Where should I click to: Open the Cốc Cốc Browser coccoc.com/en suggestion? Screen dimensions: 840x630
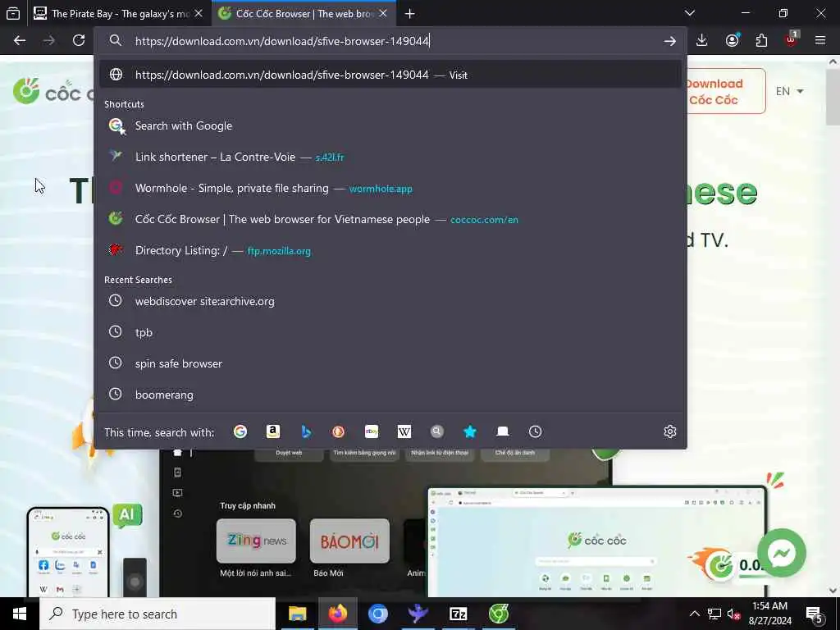pos(390,219)
